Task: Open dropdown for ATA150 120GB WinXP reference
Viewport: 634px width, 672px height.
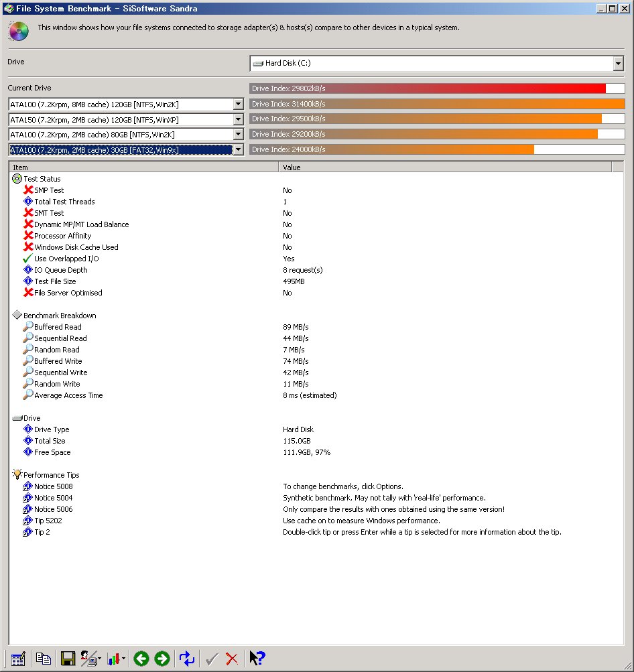Action: pyautogui.click(x=239, y=119)
